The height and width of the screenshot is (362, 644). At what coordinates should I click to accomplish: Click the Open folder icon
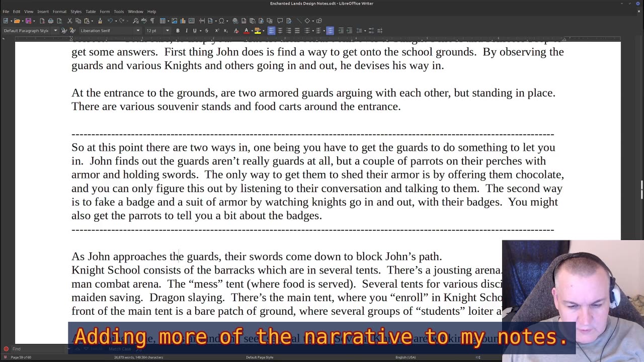(17, 21)
